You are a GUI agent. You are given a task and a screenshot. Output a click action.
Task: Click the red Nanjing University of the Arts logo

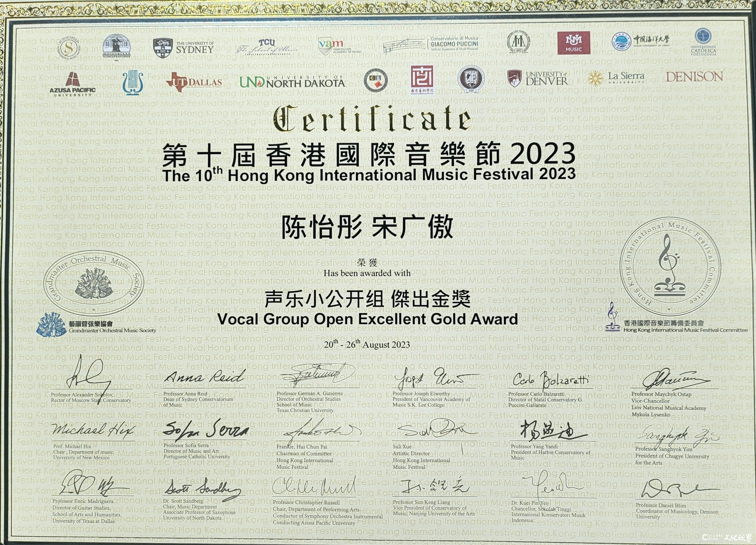pos(422,80)
